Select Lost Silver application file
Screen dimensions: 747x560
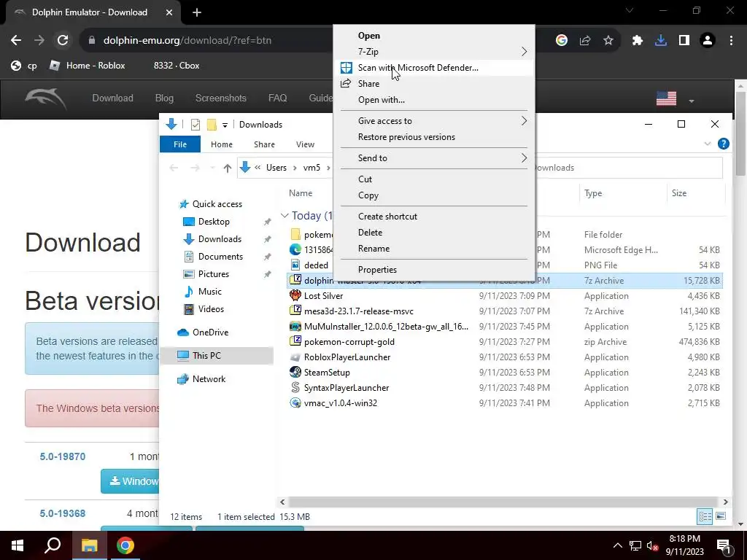506,296
